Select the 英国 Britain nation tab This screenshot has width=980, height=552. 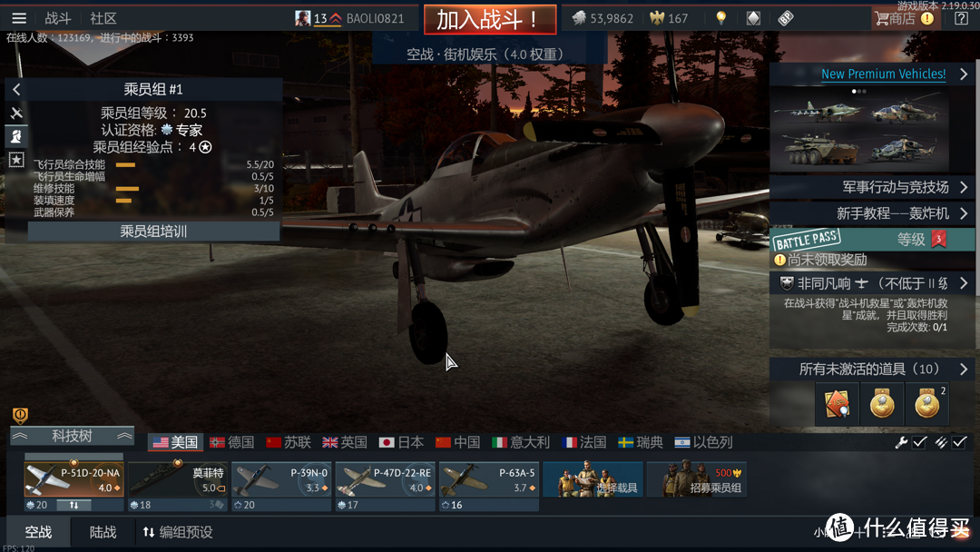(x=345, y=443)
